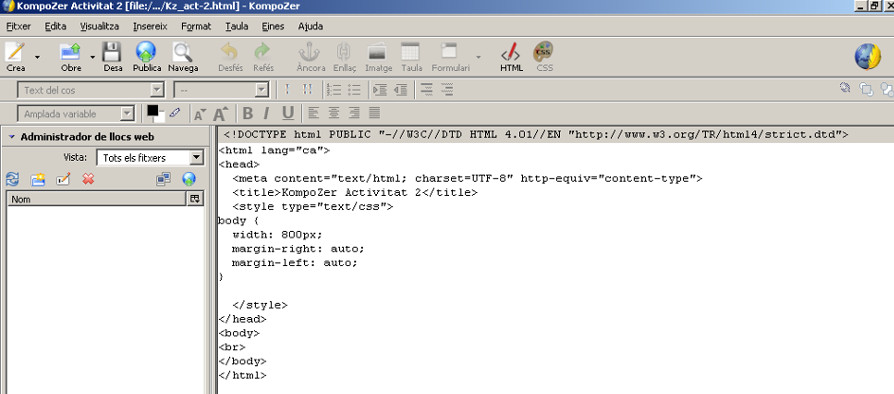
Task: Toggle underline formatting
Action: coord(288,113)
